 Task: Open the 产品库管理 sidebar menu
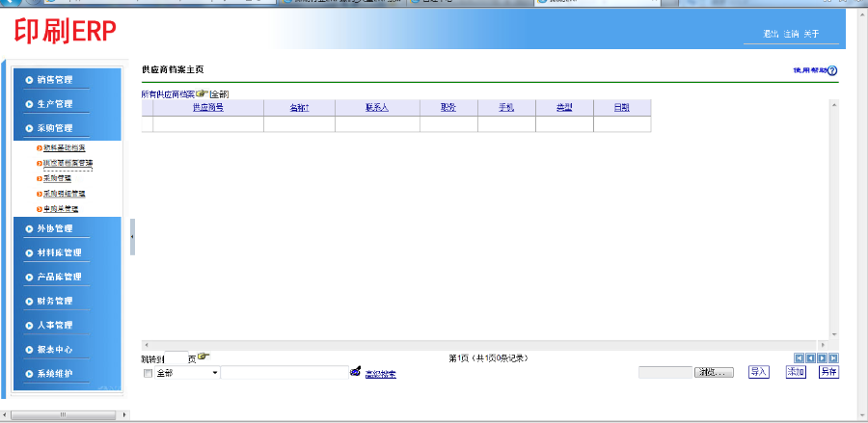(59, 278)
